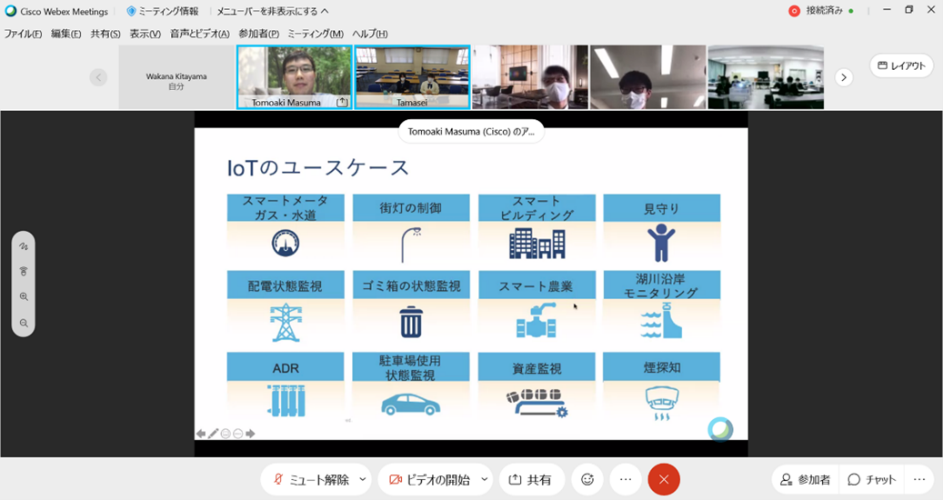Select the annotate tool in the side toolbar

23,246
